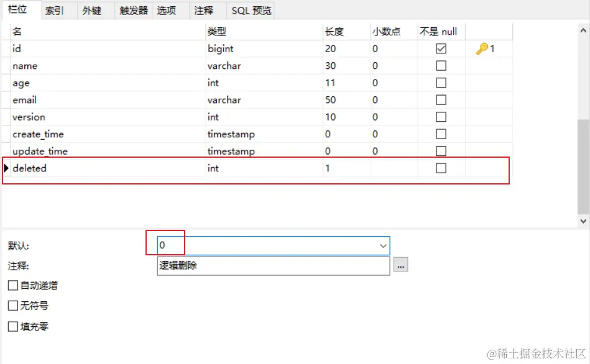Check 不是 null for name field

[441, 66]
